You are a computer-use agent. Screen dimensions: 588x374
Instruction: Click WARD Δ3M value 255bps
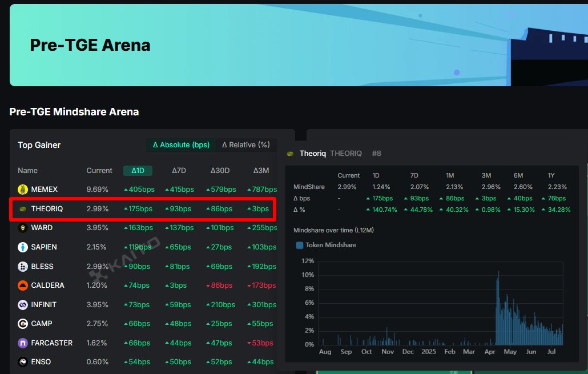coord(262,228)
